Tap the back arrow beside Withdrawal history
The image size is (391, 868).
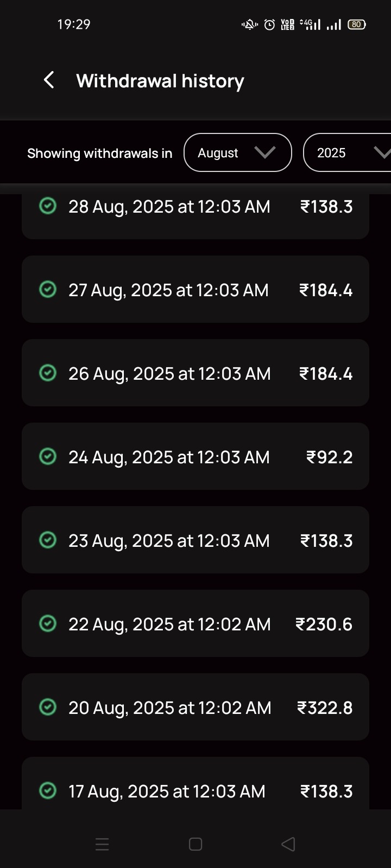pyautogui.click(x=49, y=80)
